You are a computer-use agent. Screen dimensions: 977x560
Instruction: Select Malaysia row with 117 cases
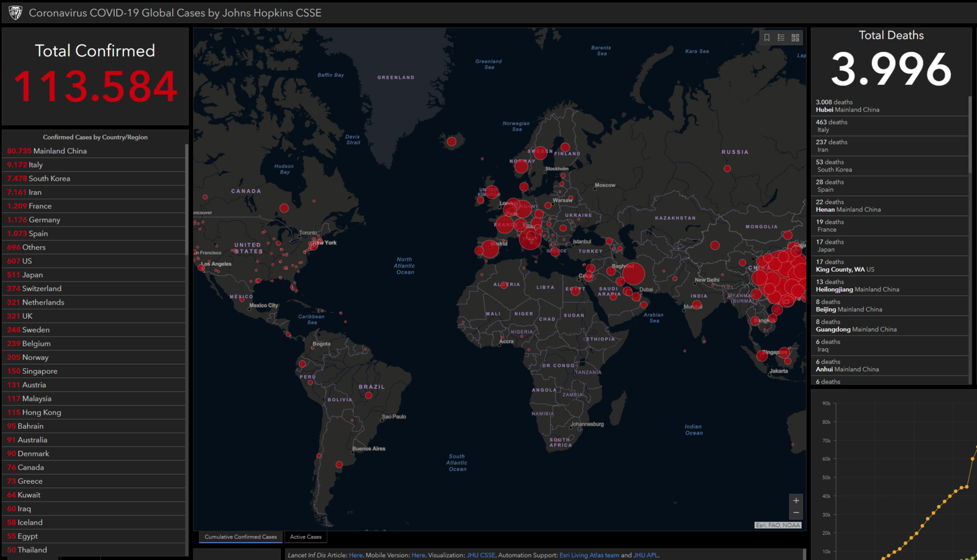coord(93,399)
